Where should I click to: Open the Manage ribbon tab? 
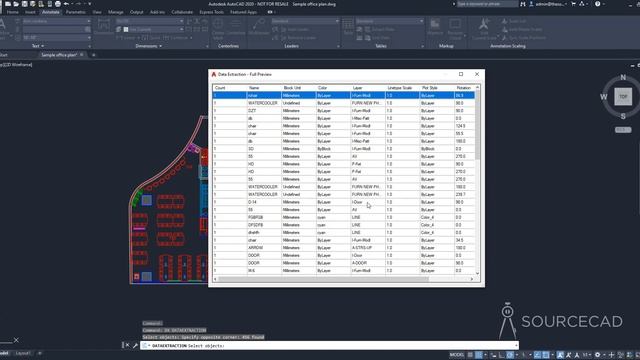(116, 12)
